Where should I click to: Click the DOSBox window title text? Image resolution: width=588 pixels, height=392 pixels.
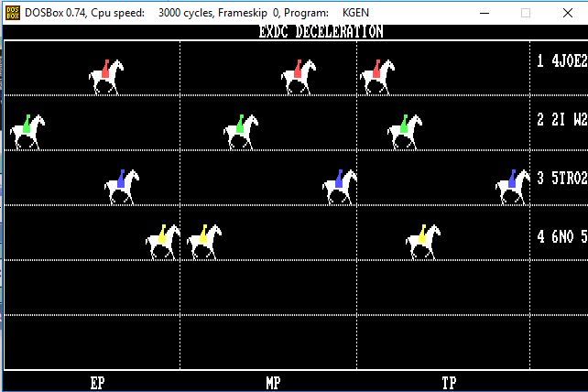click(197, 13)
